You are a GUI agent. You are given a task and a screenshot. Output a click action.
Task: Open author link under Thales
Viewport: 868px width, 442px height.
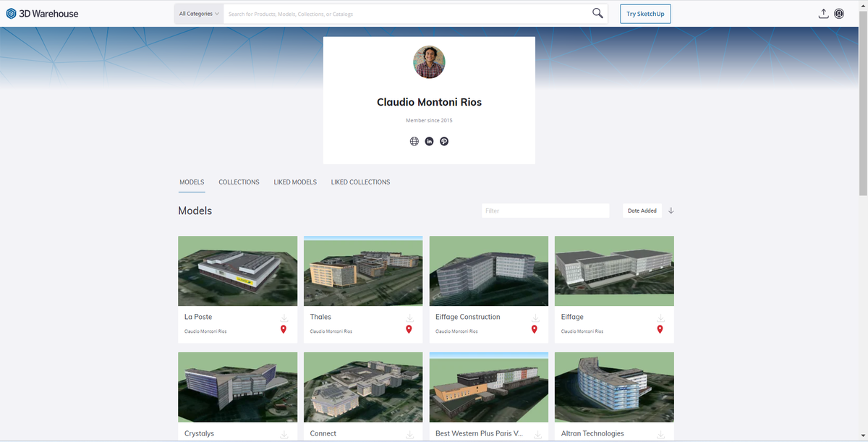point(331,331)
